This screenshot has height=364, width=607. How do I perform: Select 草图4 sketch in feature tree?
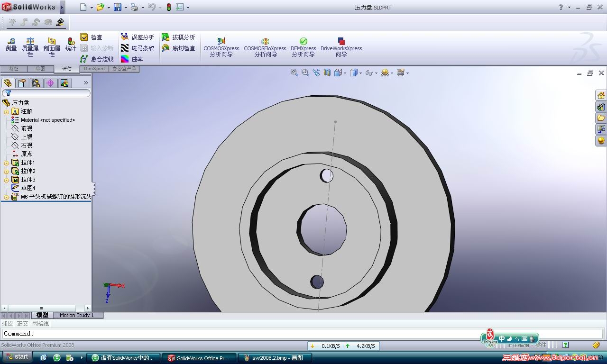24,188
